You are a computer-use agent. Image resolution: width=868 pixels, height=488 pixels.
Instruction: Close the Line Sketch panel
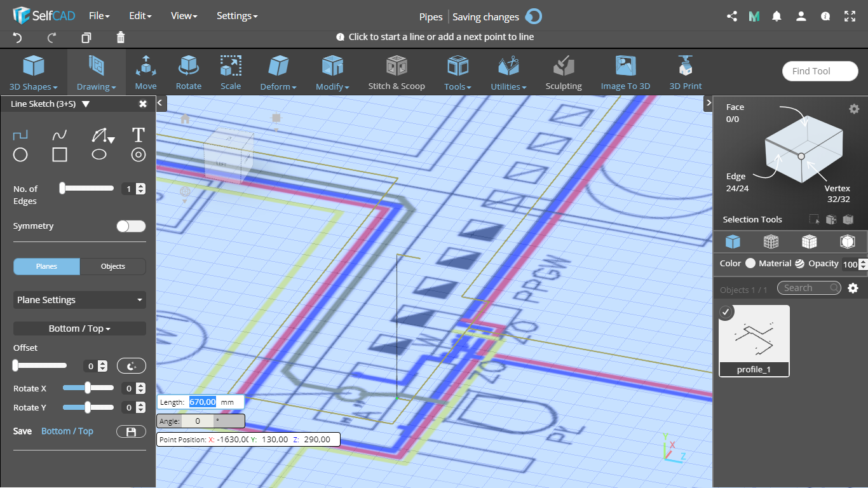click(x=143, y=104)
